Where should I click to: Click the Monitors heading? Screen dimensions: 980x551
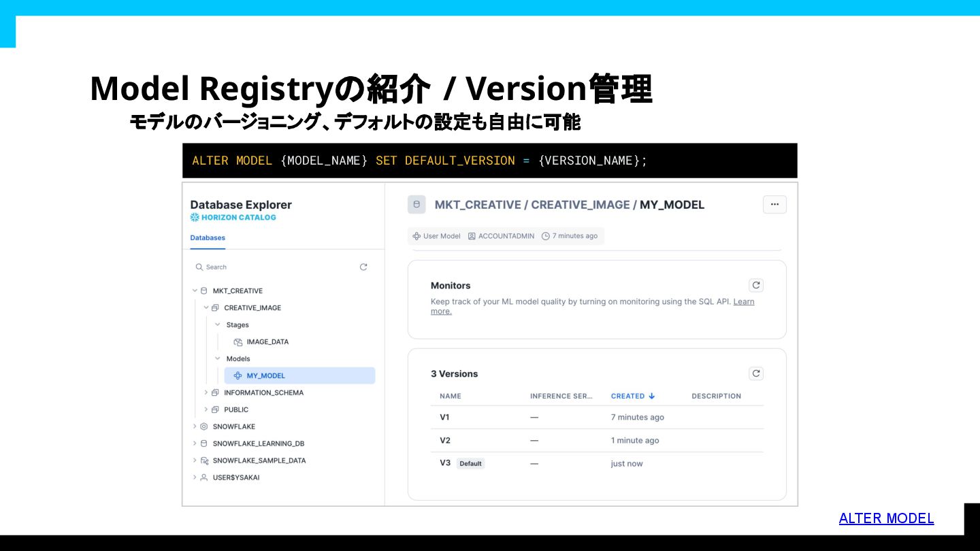451,286
